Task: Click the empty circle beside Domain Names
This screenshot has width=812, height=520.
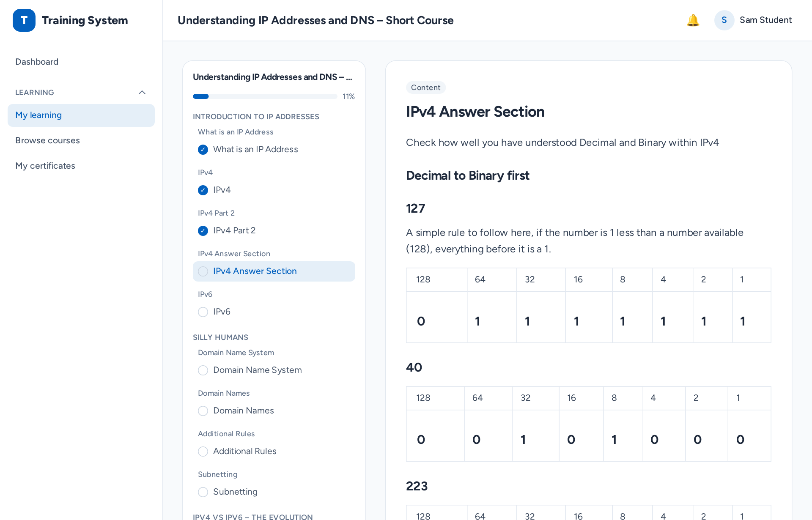Action: pos(203,411)
